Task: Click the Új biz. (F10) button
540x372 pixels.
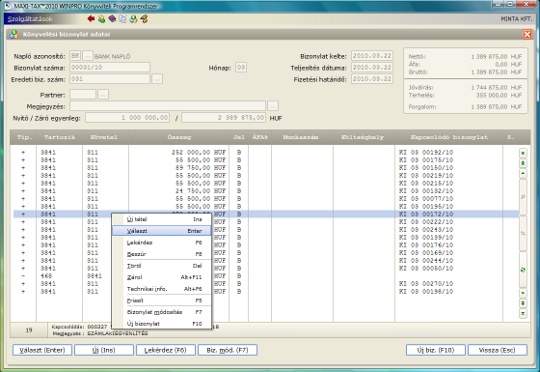Action: (x=436, y=350)
